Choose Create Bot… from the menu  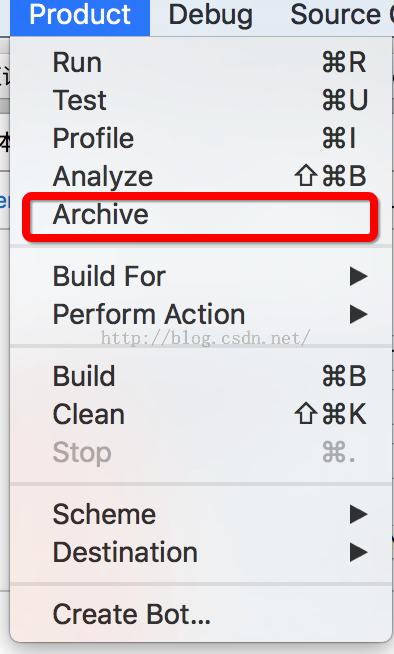[x=201, y=614]
